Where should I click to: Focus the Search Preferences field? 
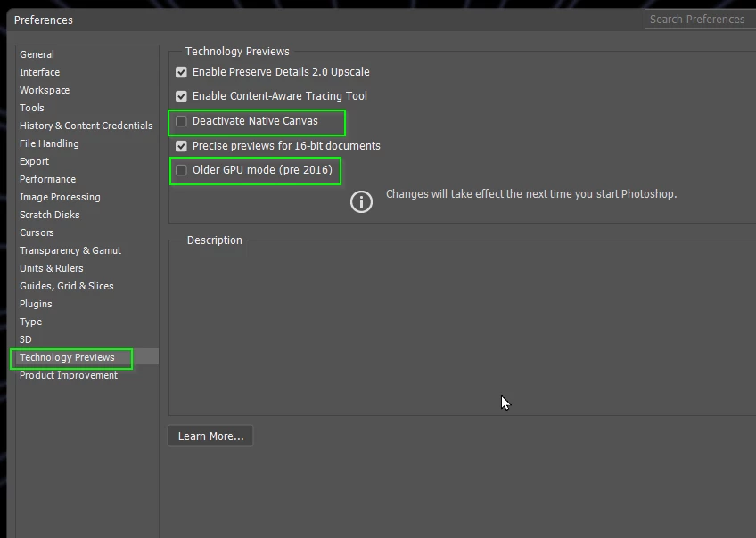point(700,20)
